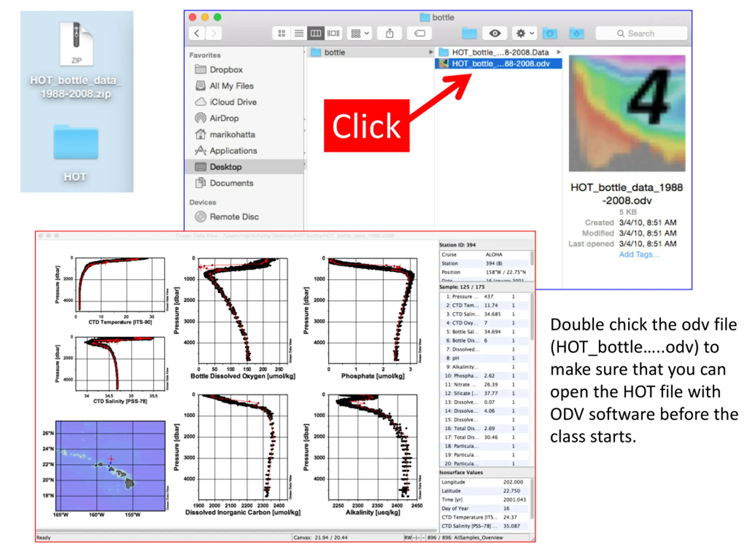This screenshot has height=560, width=747.
Task: Select the HOT_bottle 88-2008.odv file
Action: coord(498,64)
